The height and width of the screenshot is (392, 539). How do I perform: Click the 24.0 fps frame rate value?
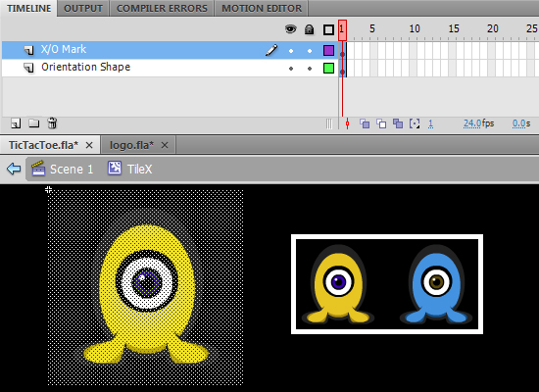click(472, 123)
